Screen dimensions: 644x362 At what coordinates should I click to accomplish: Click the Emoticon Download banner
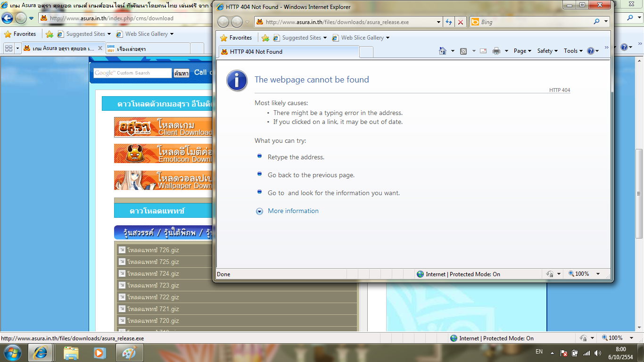point(163,154)
